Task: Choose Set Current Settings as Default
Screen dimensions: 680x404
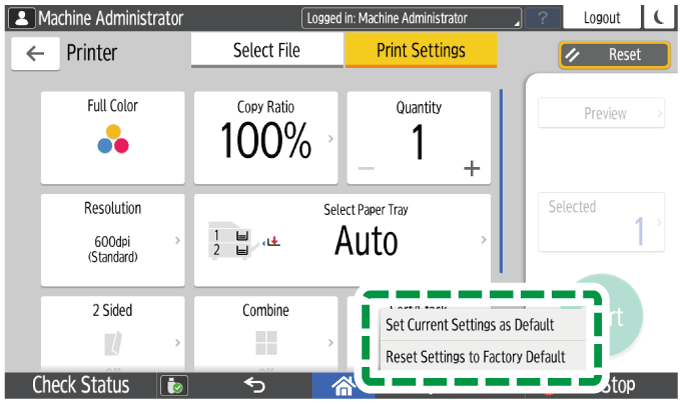Action: 470,324
